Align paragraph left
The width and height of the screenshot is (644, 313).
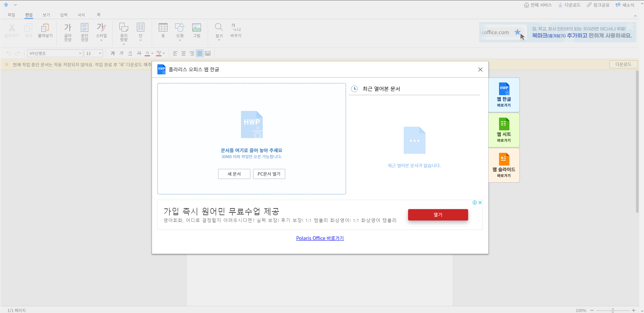pos(175,53)
